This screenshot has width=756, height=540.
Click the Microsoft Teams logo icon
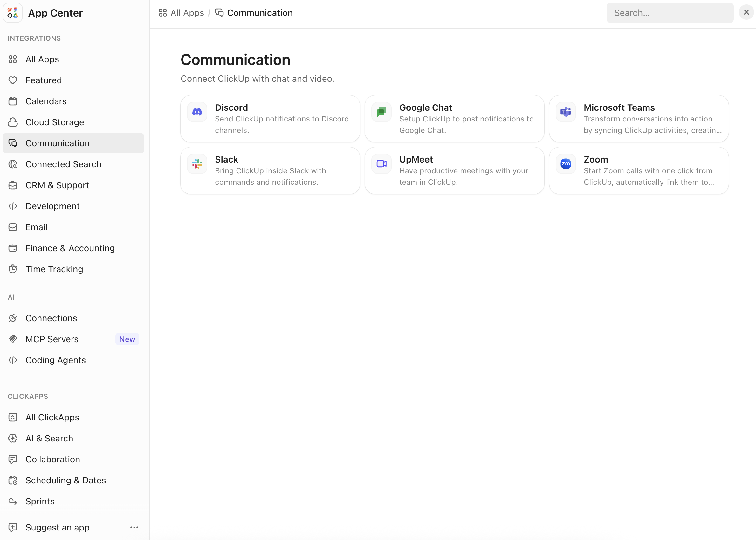pyautogui.click(x=566, y=112)
